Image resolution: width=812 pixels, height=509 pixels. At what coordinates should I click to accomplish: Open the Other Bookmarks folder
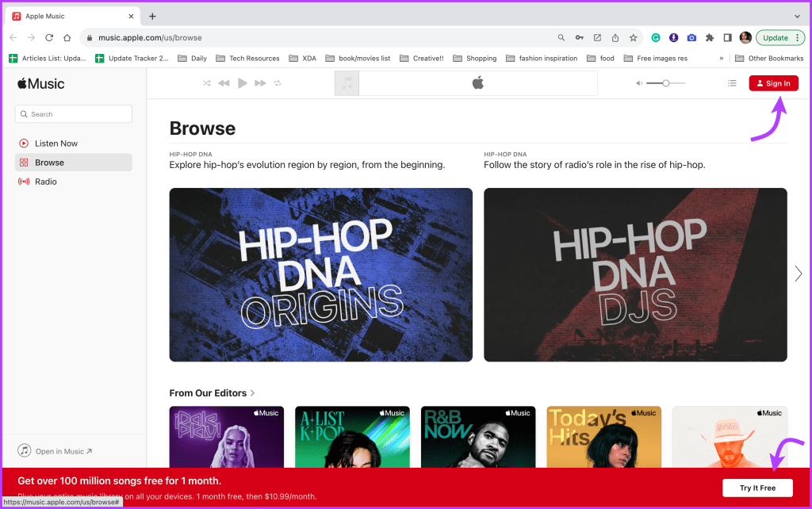pyautogui.click(x=769, y=58)
